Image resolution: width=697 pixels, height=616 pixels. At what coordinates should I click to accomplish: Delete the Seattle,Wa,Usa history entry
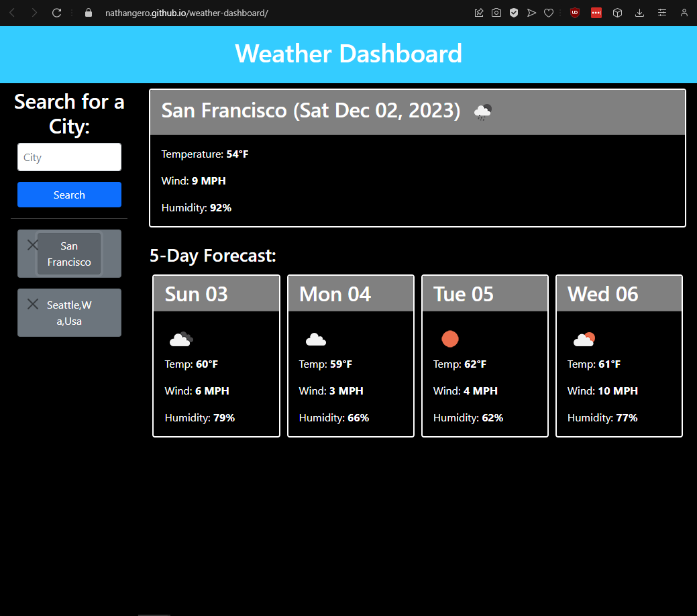point(32,305)
